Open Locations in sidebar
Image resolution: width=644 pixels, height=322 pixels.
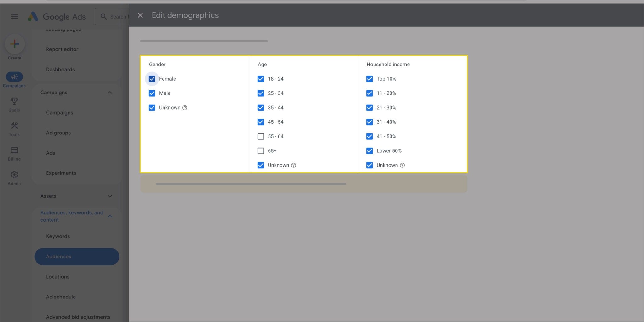pyautogui.click(x=58, y=277)
